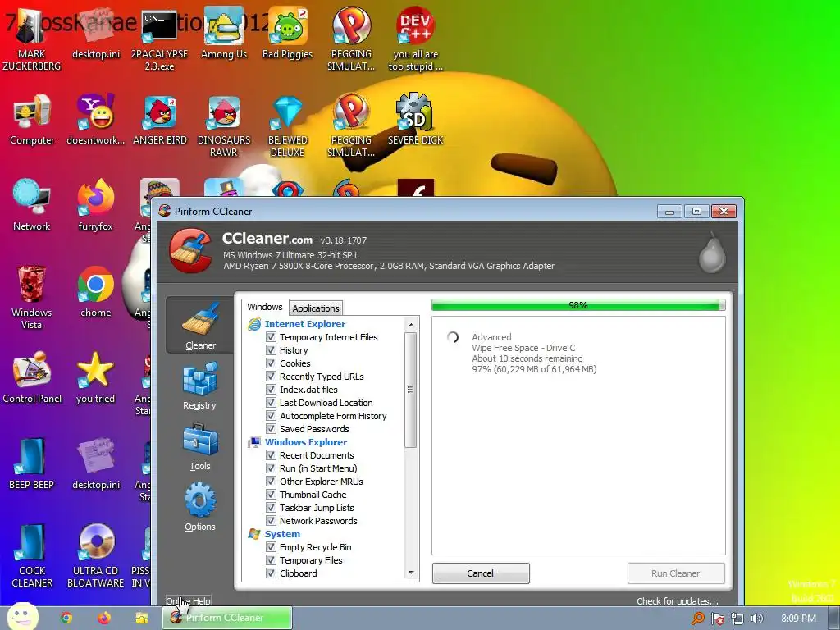Select the System group header
The width and height of the screenshot is (840, 630).
(x=282, y=534)
